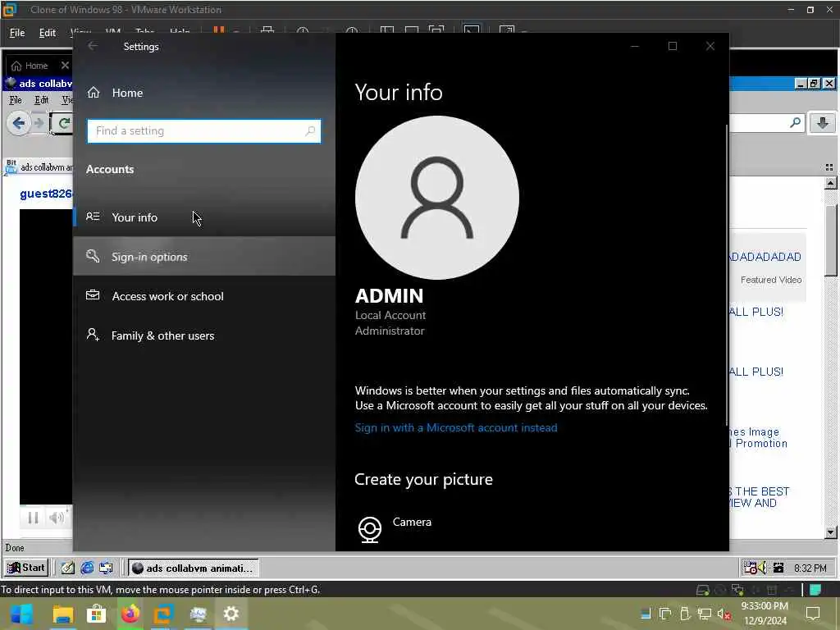Click the Show Desktop quick launch icon

(67, 568)
